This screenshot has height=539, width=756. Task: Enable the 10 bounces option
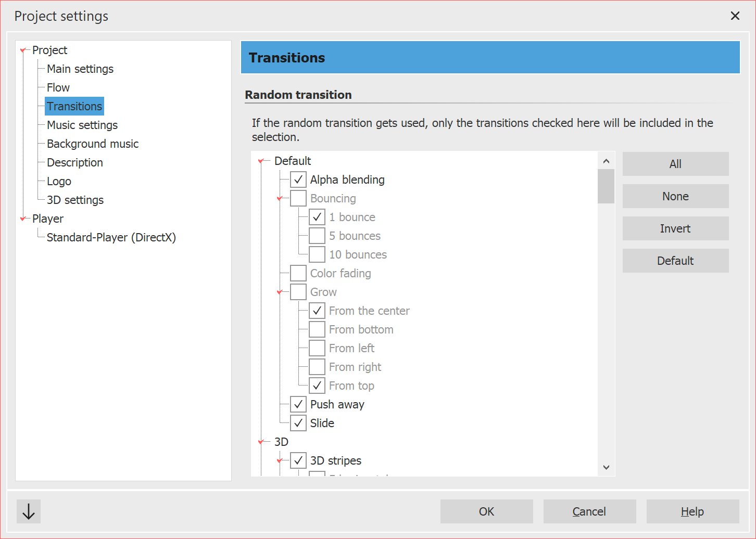pos(317,254)
